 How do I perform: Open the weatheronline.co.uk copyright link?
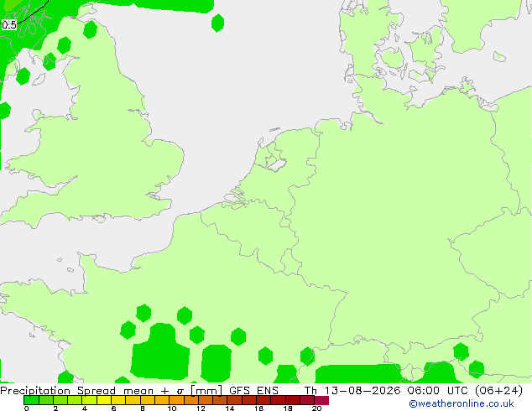coord(462,403)
